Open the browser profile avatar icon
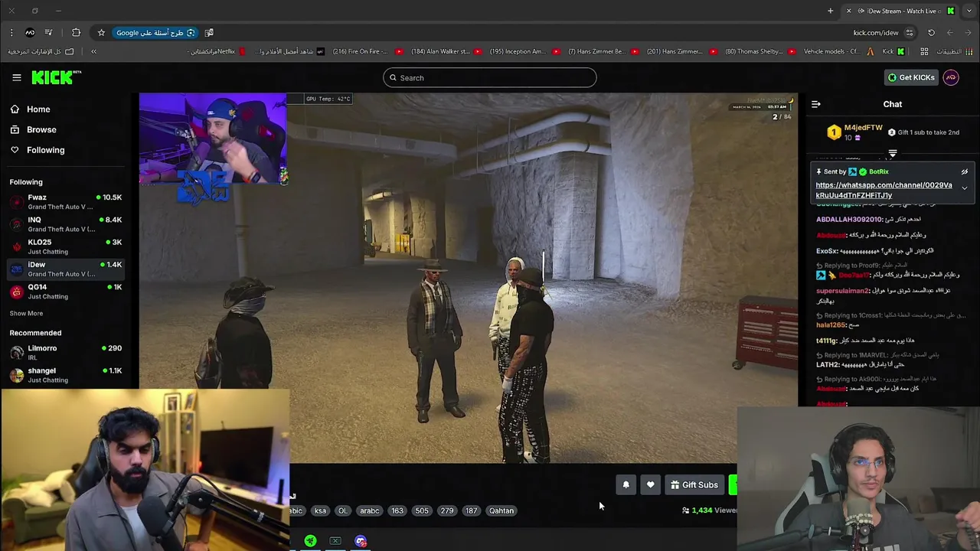 pos(30,33)
